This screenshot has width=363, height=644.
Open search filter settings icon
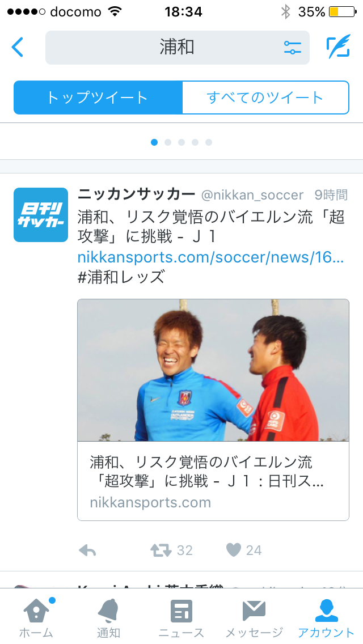tap(292, 48)
